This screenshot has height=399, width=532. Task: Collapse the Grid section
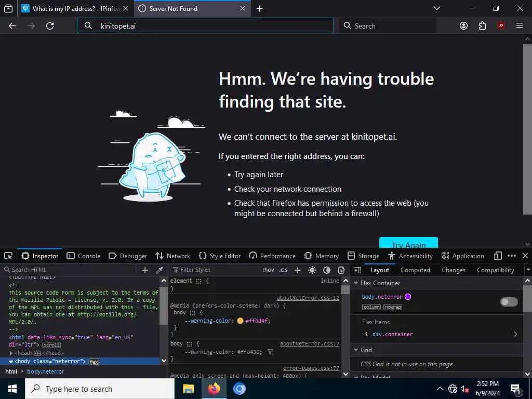click(x=356, y=350)
